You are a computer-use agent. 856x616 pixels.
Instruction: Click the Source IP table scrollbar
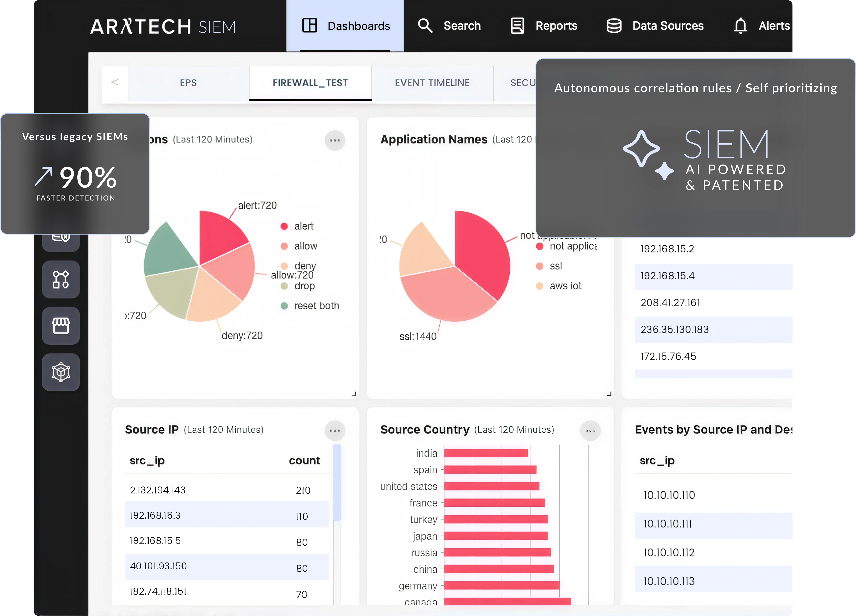pyautogui.click(x=337, y=483)
